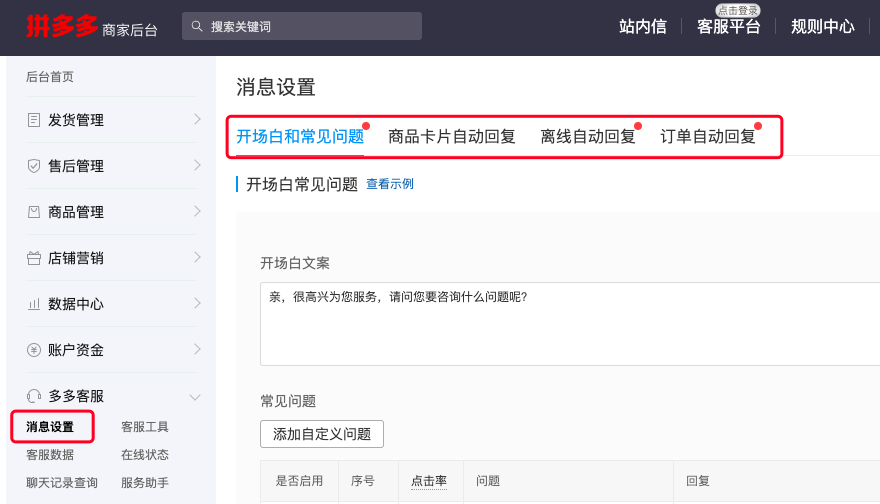Collapse the 多多客服 section arrow
The width and height of the screenshot is (880, 504).
click(196, 396)
